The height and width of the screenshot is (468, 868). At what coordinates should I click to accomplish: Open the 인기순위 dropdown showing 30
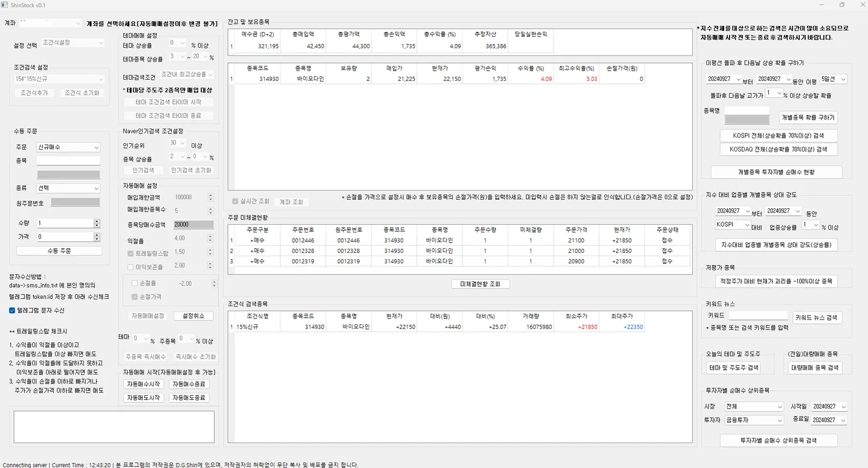pyautogui.click(x=178, y=144)
